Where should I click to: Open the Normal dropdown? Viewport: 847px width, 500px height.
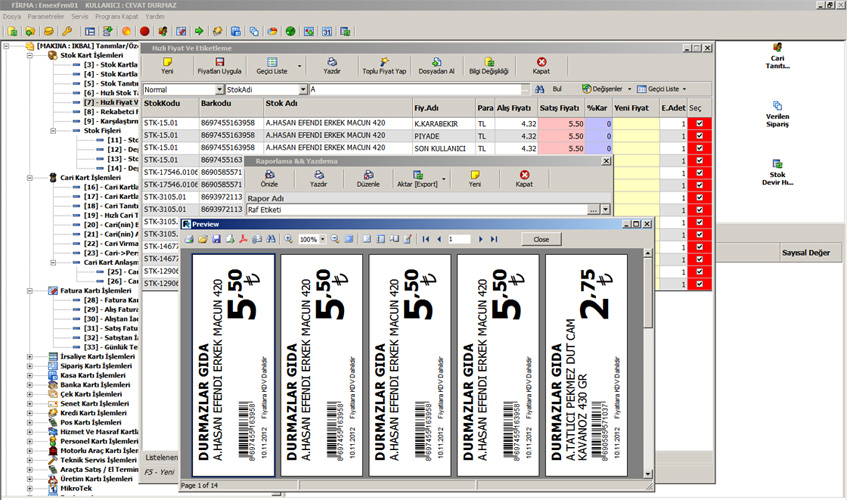[x=219, y=90]
